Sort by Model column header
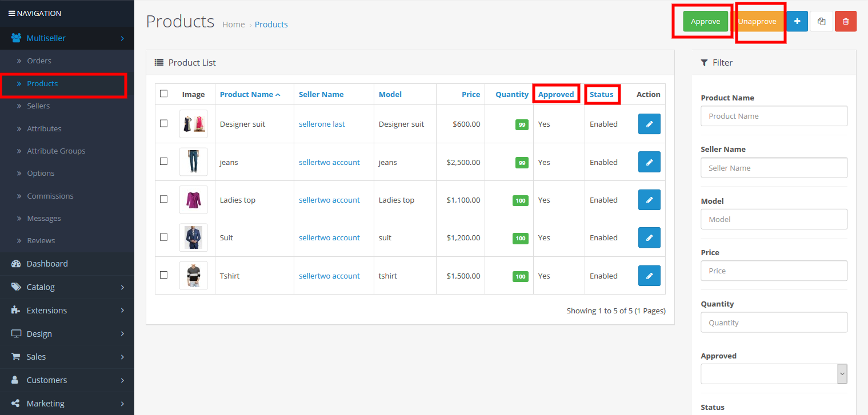Image resolution: width=868 pixels, height=415 pixels. (390, 94)
